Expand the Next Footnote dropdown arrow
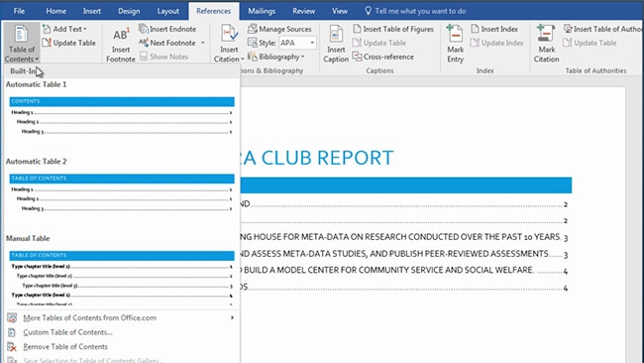The image size is (644, 363). (202, 43)
